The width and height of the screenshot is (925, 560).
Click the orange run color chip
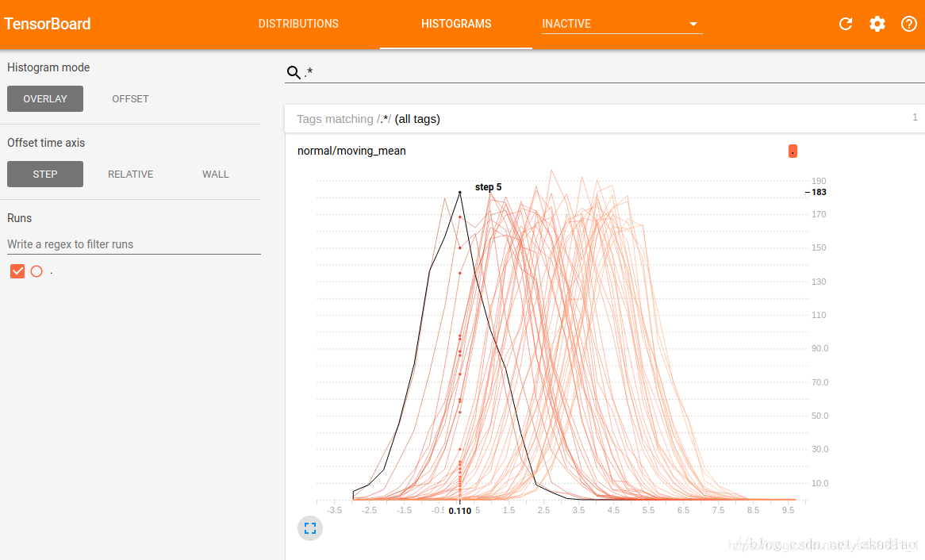pos(793,152)
